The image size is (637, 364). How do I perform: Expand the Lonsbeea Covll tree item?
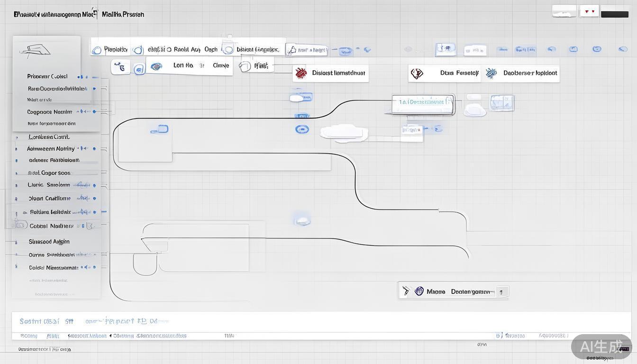click(17, 137)
